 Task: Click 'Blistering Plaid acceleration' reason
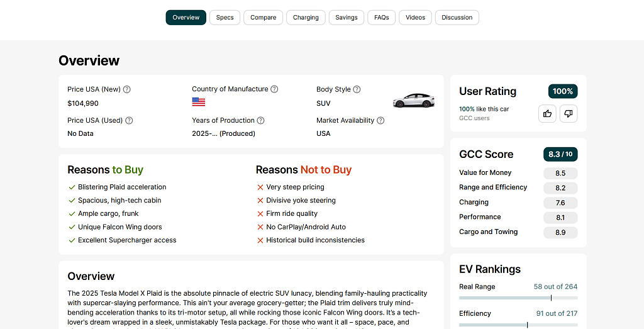[122, 187]
